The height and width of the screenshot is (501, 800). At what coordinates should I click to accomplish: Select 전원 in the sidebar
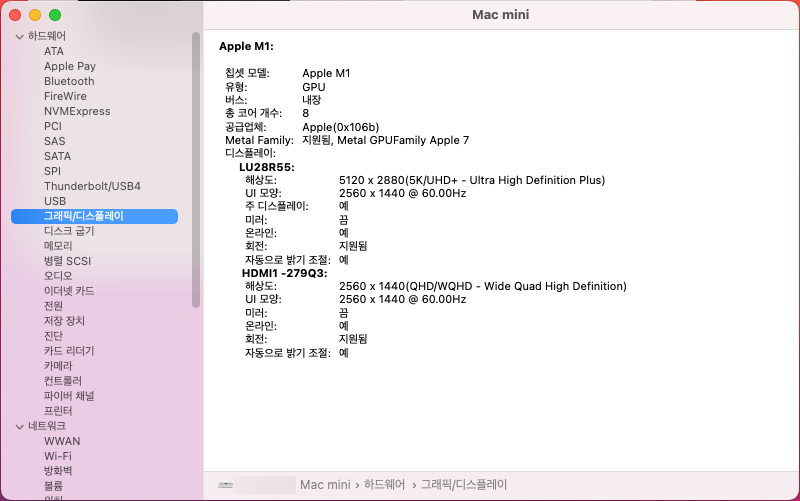tap(54, 306)
